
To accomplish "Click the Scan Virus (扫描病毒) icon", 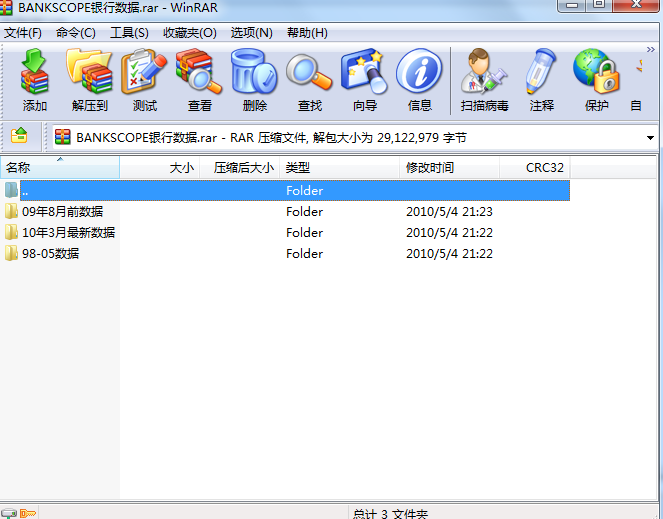I will (485, 80).
